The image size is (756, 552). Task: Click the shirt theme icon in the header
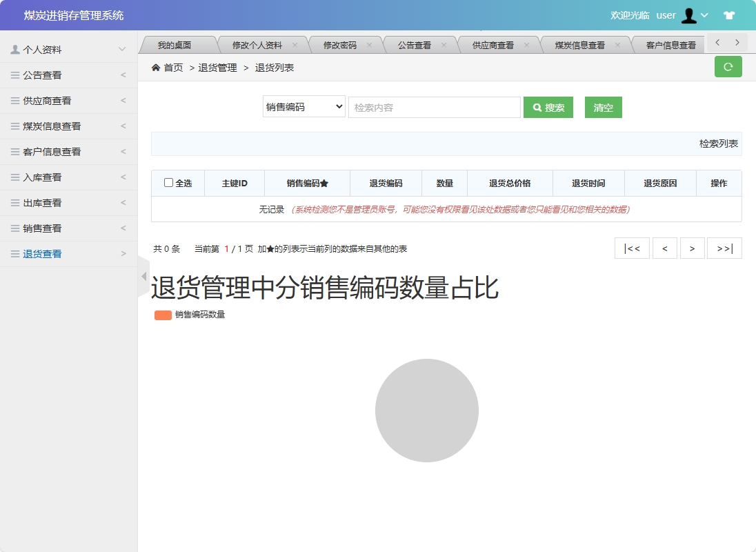point(729,14)
